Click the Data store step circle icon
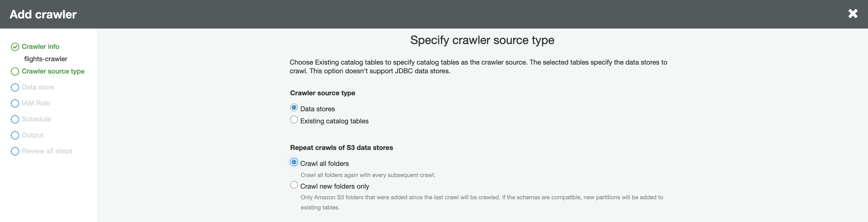The width and height of the screenshot is (868, 222). 15,88
